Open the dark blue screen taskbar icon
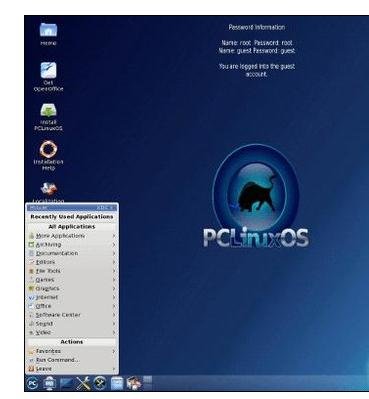369x399 pixels. (66, 384)
